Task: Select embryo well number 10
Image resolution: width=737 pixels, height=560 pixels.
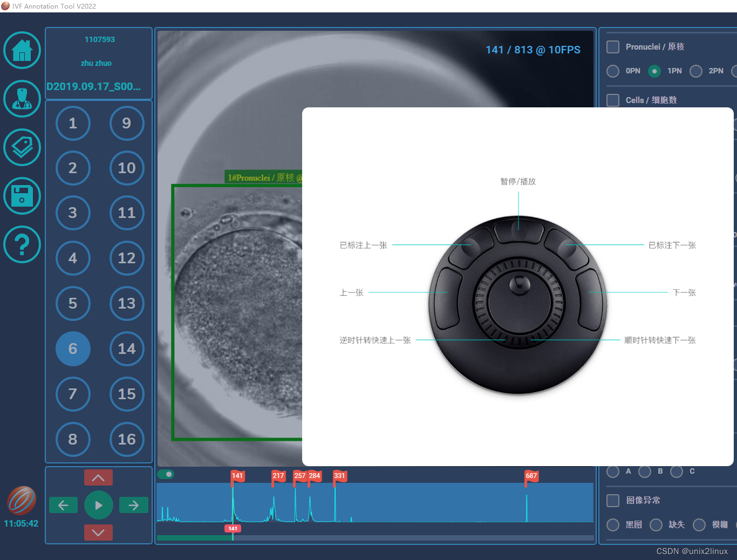Action: [127, 168]
